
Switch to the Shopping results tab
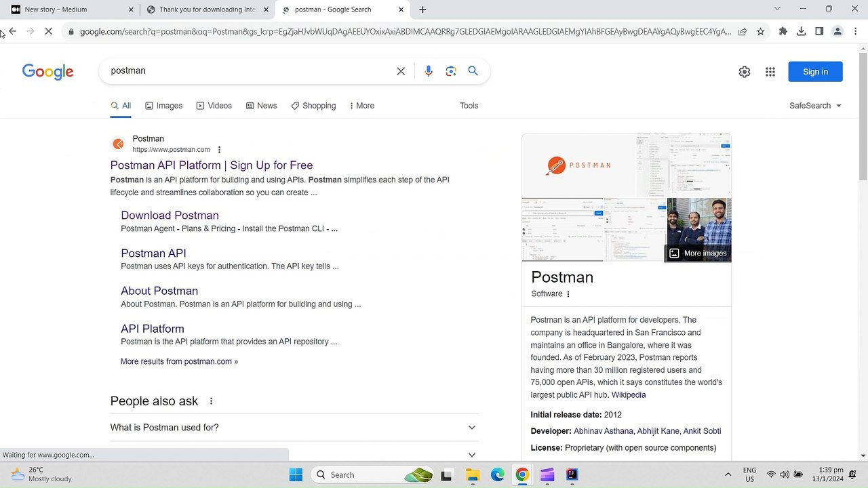point(313,106)
